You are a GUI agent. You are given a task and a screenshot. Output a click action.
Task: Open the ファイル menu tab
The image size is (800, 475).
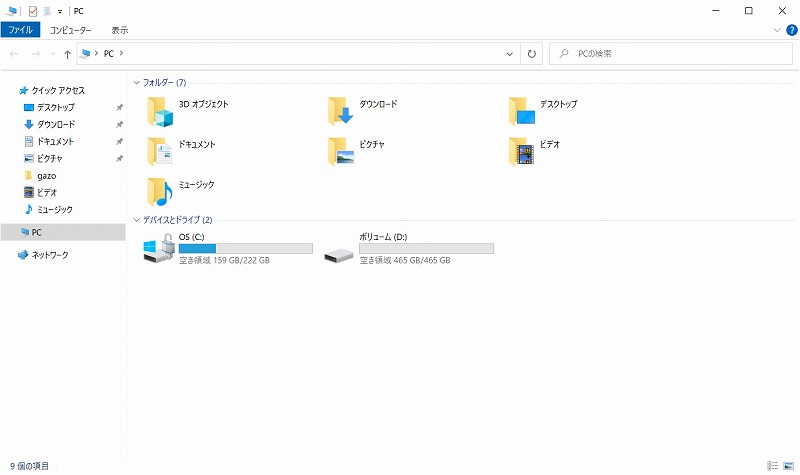20,30
